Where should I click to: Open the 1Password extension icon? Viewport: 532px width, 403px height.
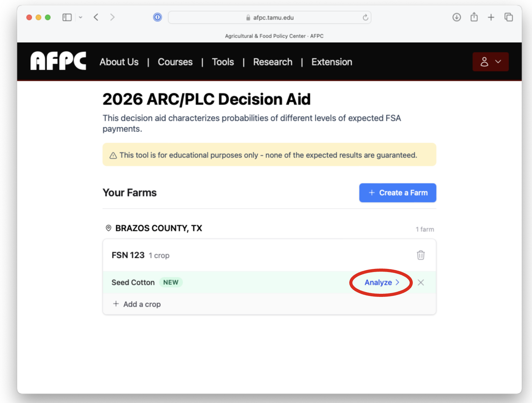pos(158,17)
